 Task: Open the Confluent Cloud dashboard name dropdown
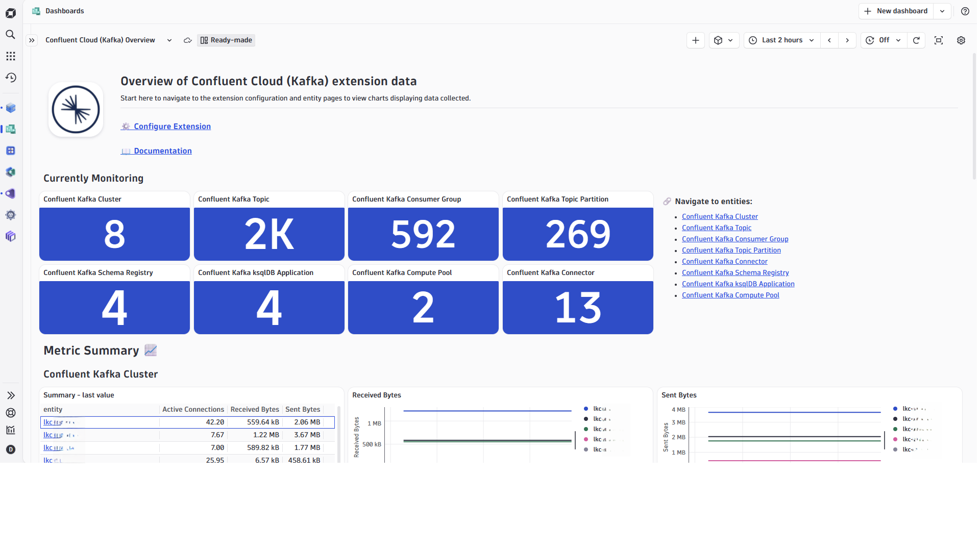click(169, 40)
